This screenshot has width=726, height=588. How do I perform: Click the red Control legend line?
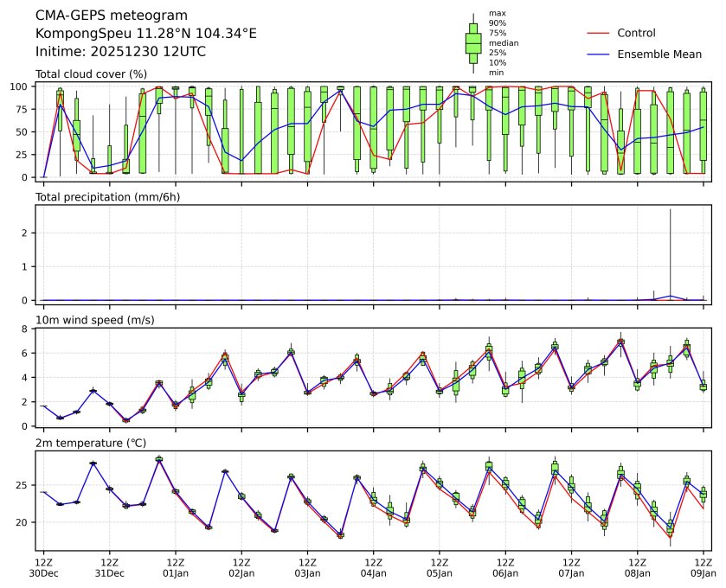599,33
